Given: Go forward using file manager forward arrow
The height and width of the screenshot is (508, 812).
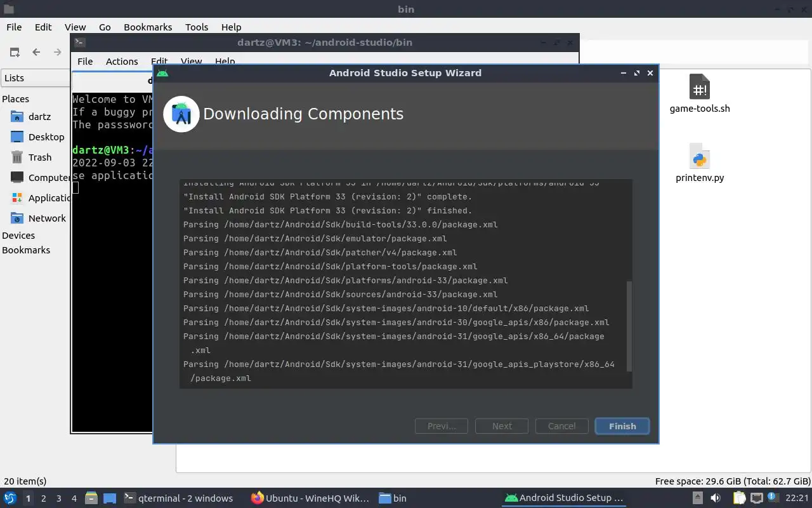Looking at the screenshot, I should [x=57, y=52].
